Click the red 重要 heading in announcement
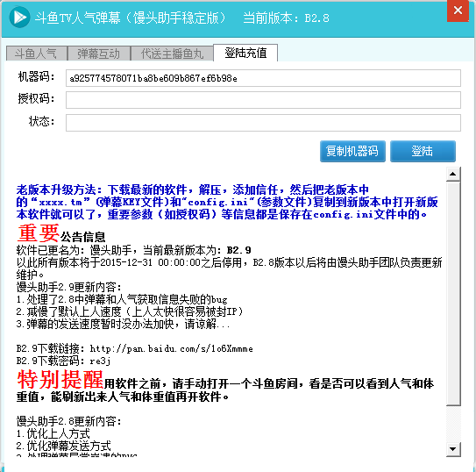 pos(38,233)
